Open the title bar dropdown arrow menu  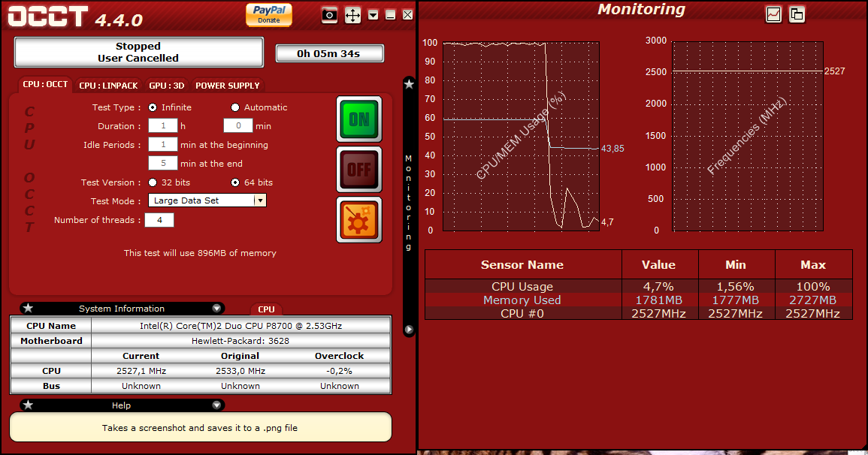(373, 15)
